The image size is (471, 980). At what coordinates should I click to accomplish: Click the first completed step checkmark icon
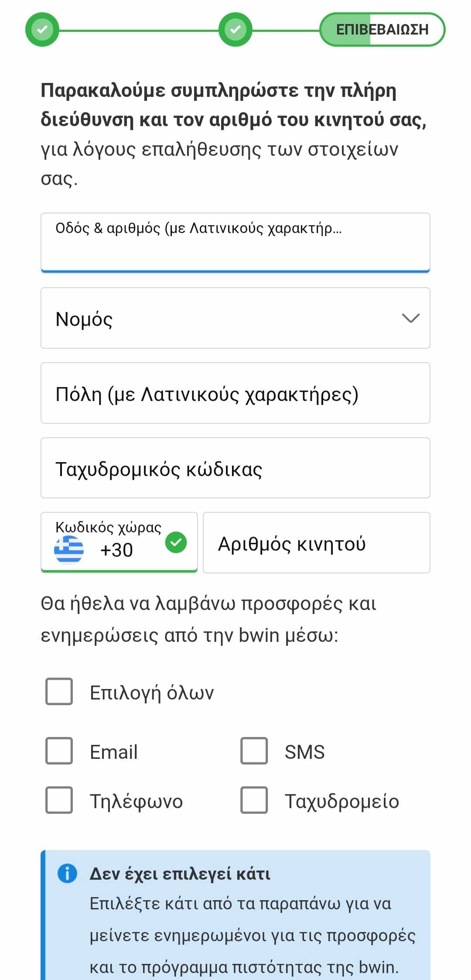click(x=42, y=30)
